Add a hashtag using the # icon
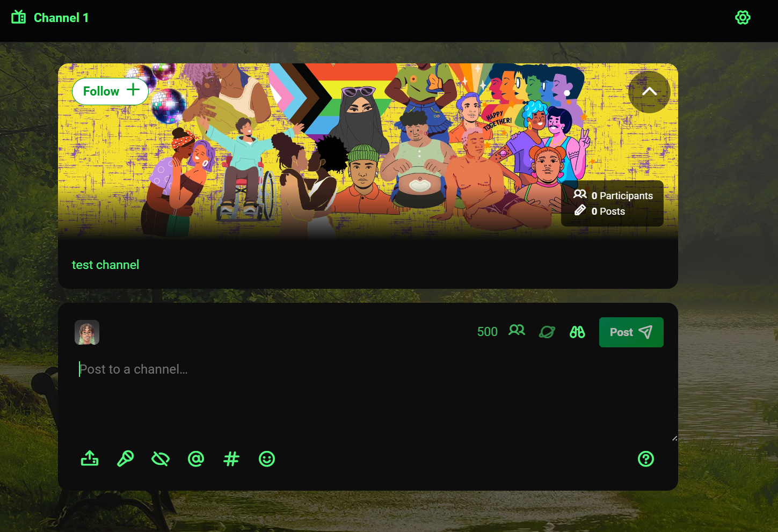The width and height of the screenshot is (778, 532). [x=231, y=459]
